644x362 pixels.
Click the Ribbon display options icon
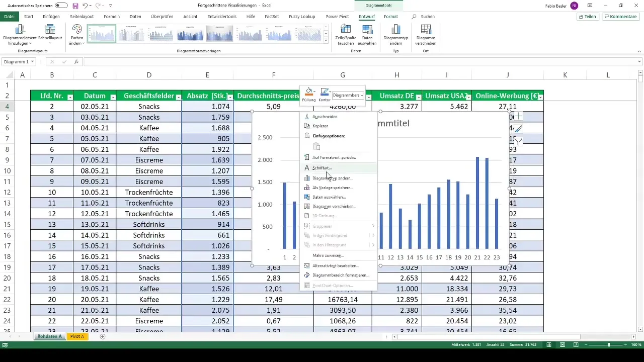(x=590, y=6)
